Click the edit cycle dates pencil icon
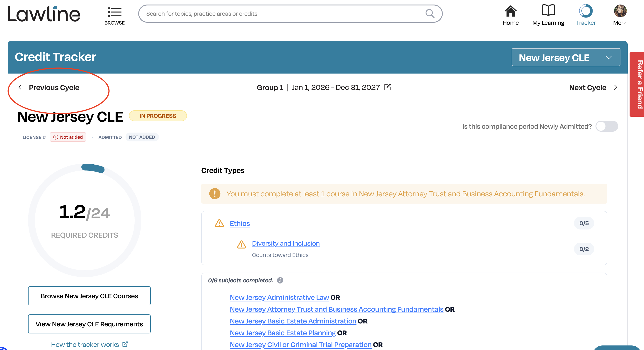This screenshot has width=644, height=350. pos(387,87)
